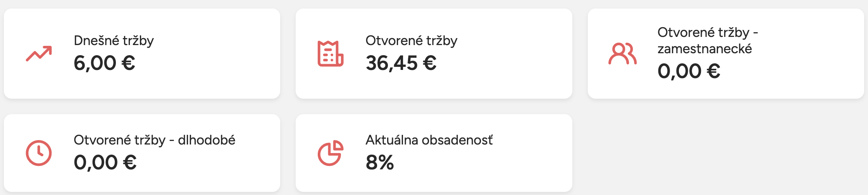Click the 8% occupancy value
Image resolution: width=868 pixels, height=195 pixels.
pos(379,162)
